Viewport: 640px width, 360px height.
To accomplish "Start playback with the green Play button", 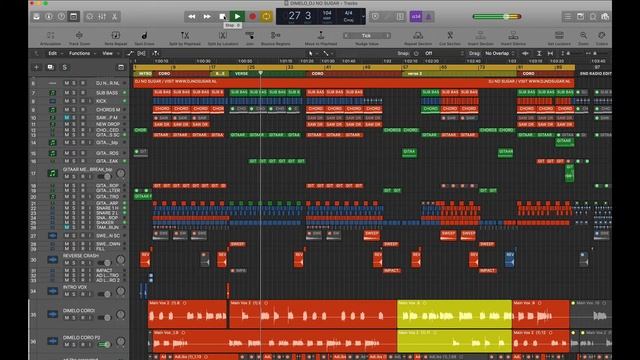I will pyautogui.click(x=237, y=16).
